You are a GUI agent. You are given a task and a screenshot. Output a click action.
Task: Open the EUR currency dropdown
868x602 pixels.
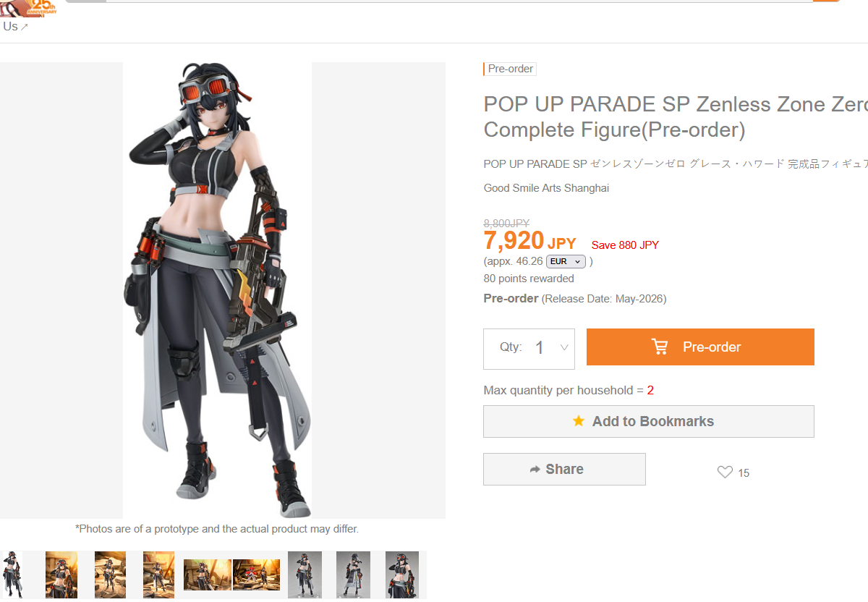point(566,261)
